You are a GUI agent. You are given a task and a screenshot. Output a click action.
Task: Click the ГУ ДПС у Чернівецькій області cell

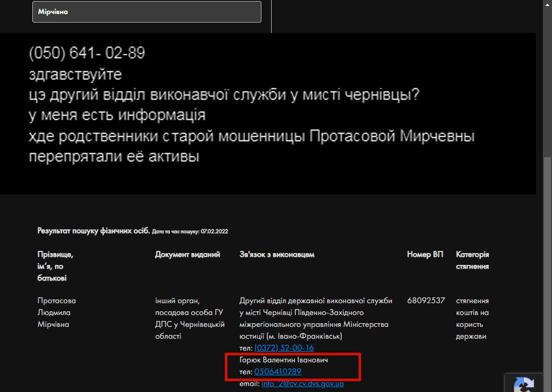pyautogui.click(x=189, y=318)
